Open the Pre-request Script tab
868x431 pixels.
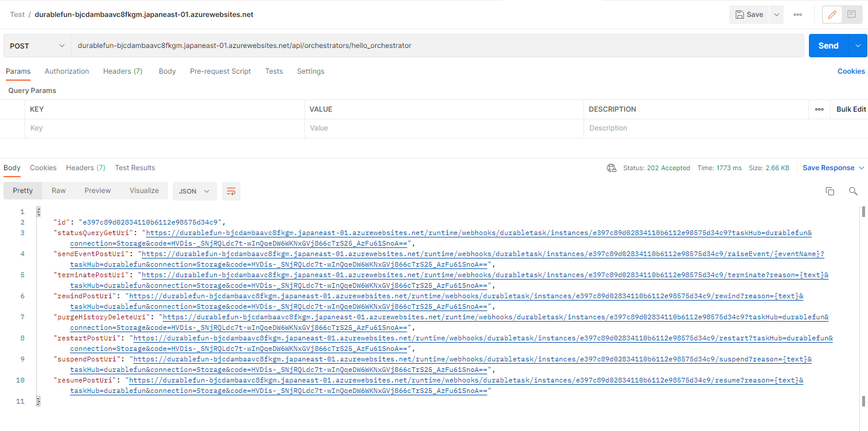(221, 71)
